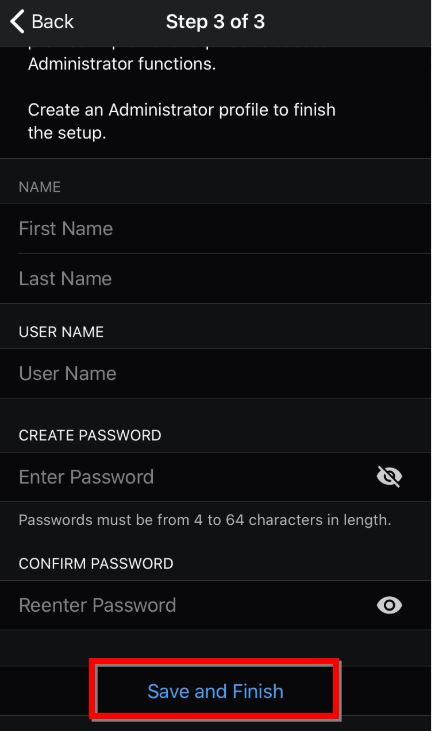The image size is (432, 731).
Task: Click the password length requirement hint
Action: coord(205,520)
